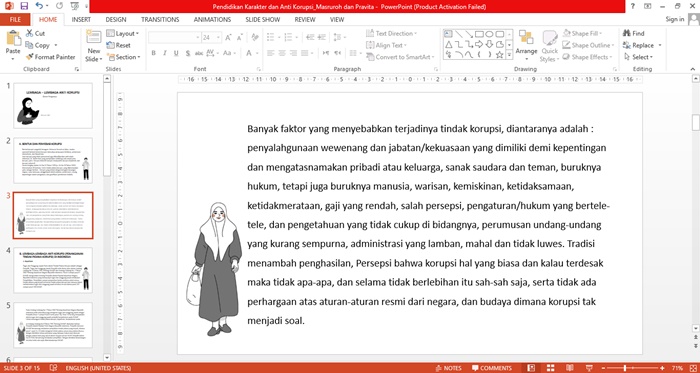Click the Undo arrow icon
Screen dimensions: 700x373
(39, 6)
